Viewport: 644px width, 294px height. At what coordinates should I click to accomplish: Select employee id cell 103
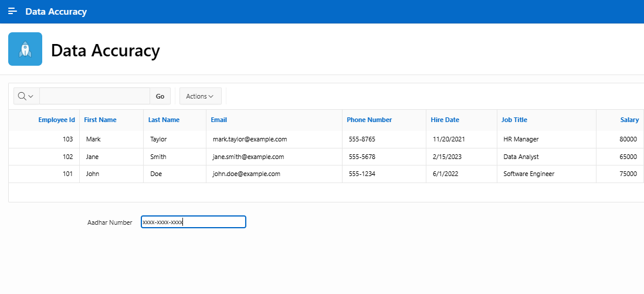(68, 140)
